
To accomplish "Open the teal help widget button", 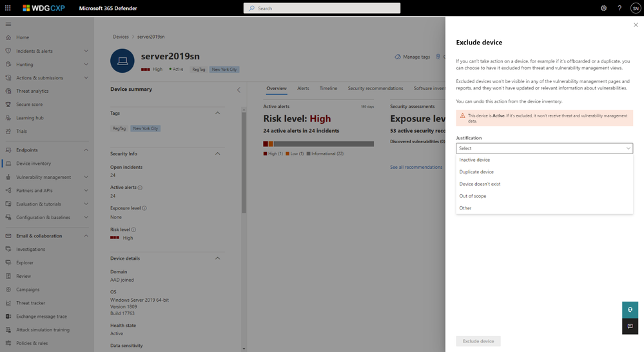I will [630, 309].
